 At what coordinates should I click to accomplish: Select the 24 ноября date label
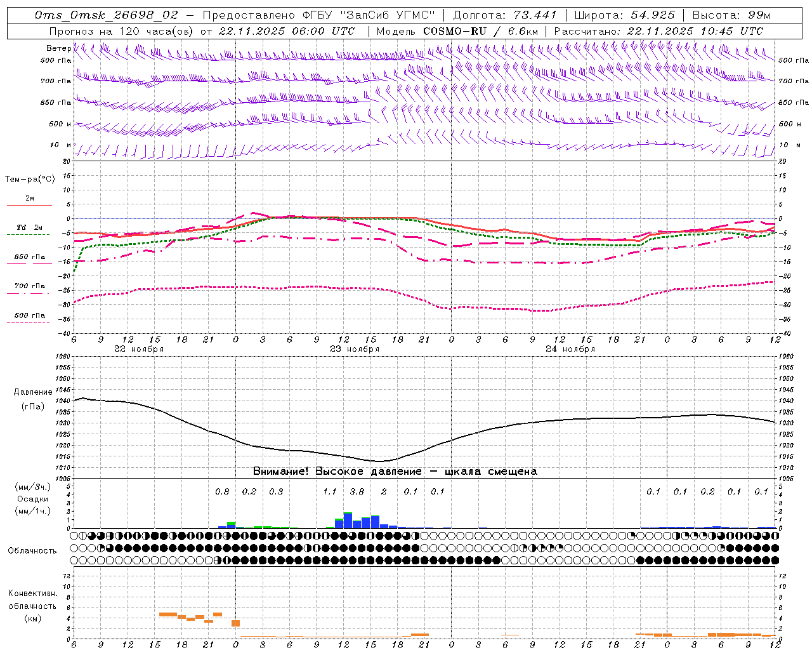(570, 349)
